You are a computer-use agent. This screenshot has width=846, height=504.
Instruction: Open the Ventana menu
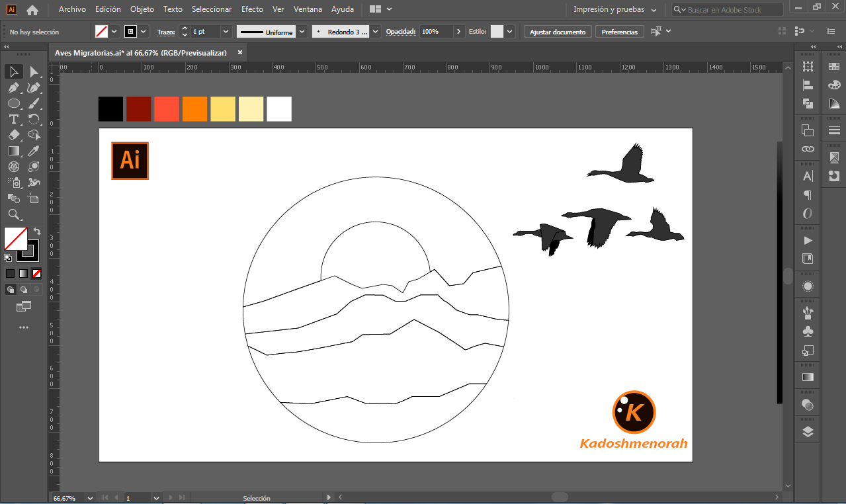pos(308,10)
